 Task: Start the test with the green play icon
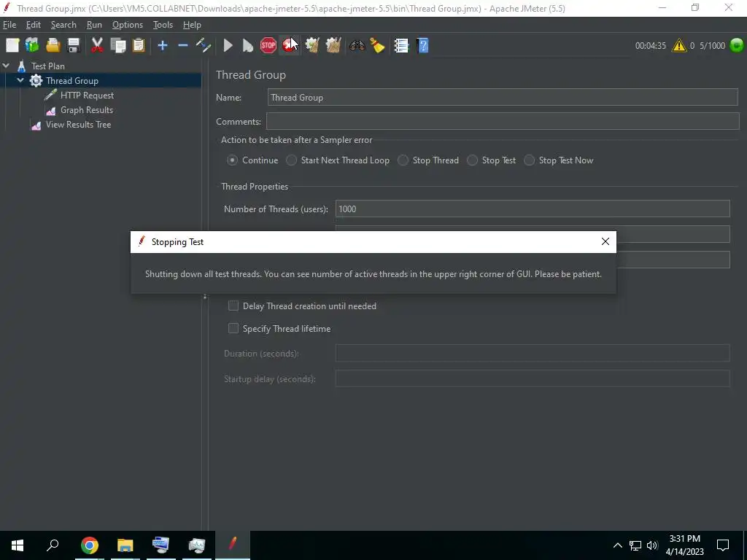click(x=228, y=45)
